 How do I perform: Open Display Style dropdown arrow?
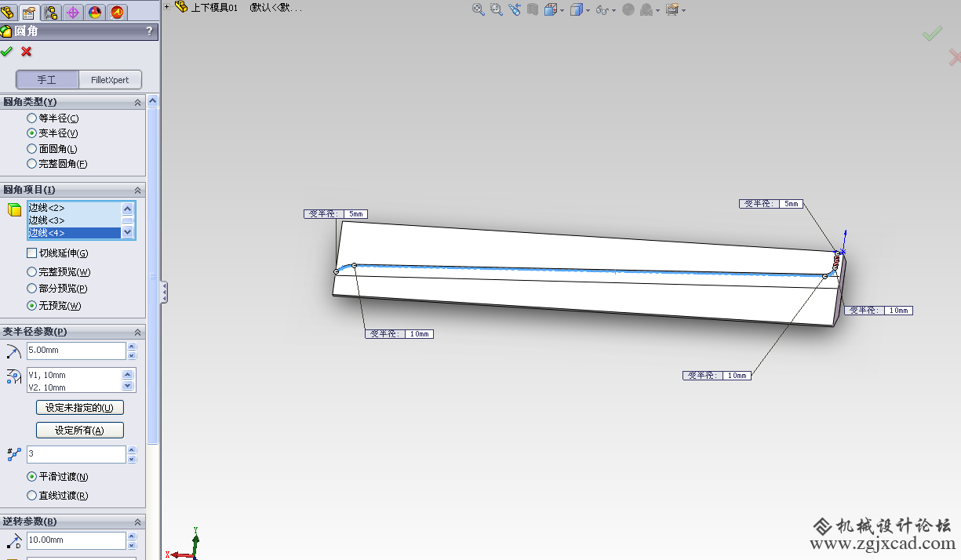(588, 10)
